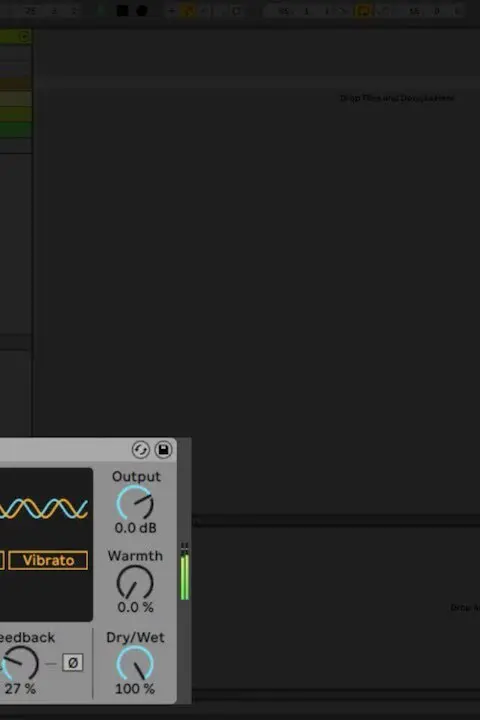The width and height of the screenshot is (480, 720).
Task: Click the Hot-Swap preset circular arrows icon
Action: (141, 450)
